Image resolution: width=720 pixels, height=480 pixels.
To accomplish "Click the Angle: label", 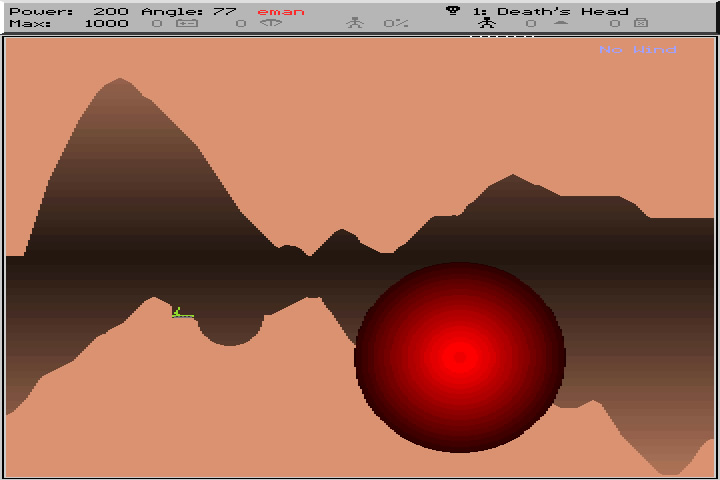I will pos(172,11).
